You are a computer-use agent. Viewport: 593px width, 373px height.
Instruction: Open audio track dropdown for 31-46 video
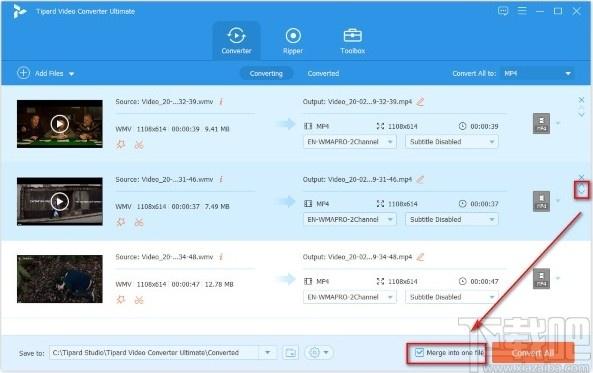[350, 219]
